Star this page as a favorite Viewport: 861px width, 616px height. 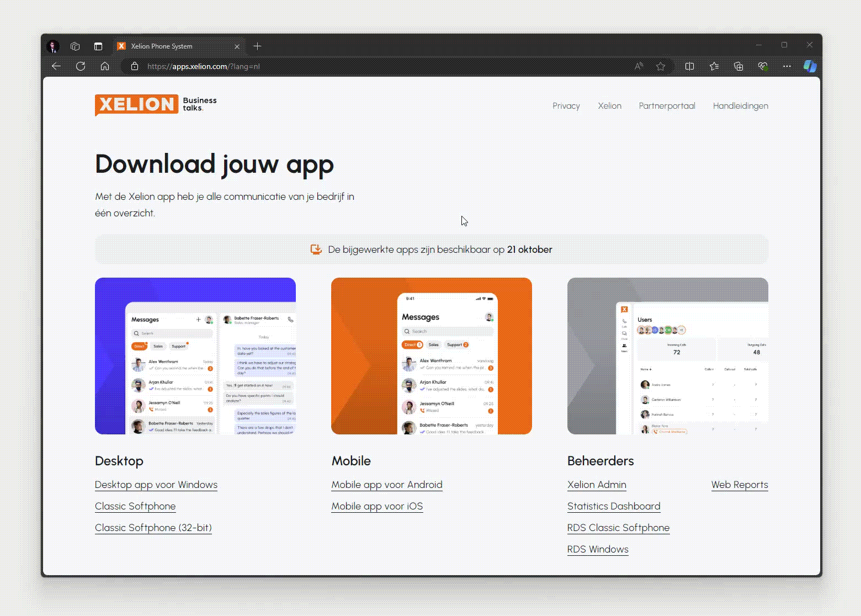(x=661, y=66)
